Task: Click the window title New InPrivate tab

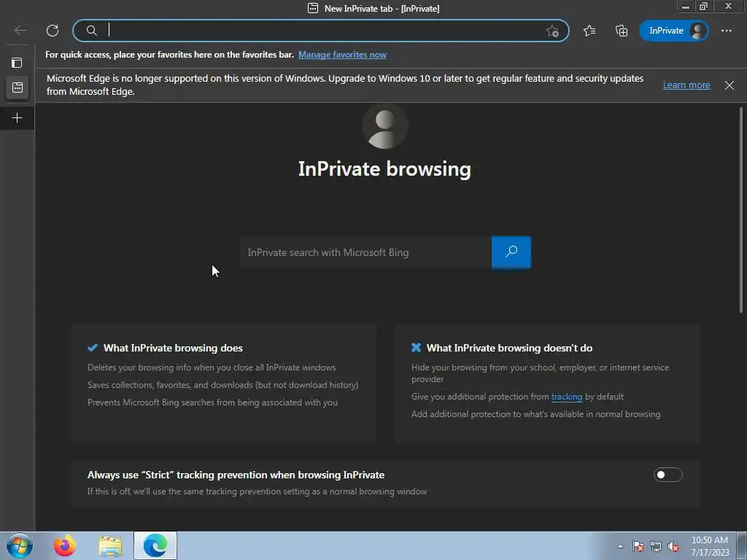Action: 382,8
